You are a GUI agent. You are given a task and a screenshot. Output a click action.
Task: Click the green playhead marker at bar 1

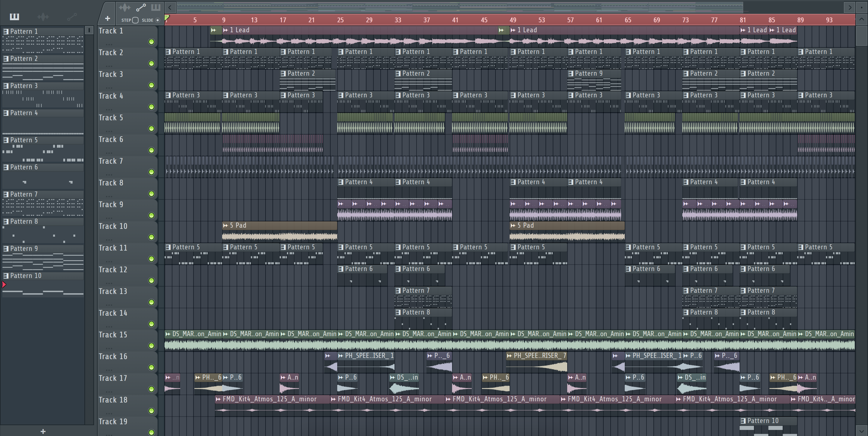point(167,17)
